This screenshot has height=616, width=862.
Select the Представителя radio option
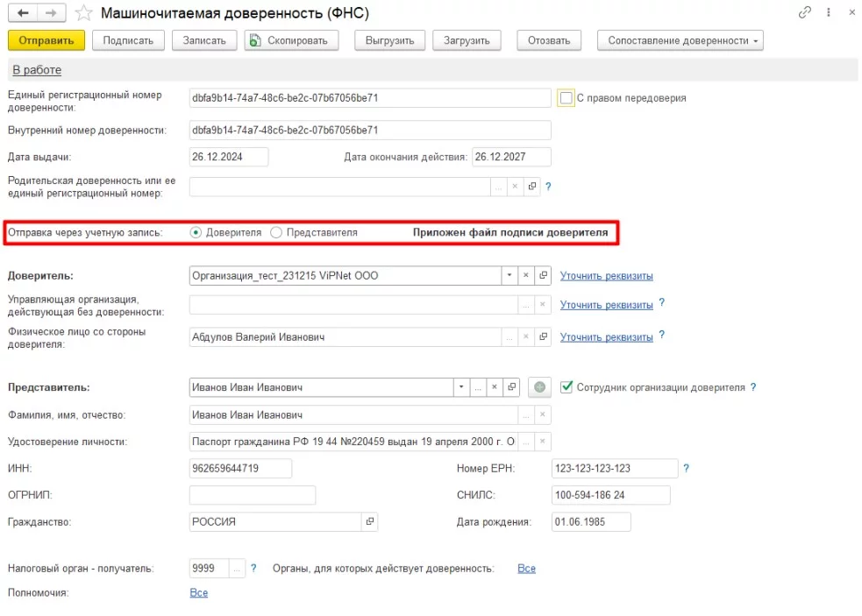[x=276, y=232]
